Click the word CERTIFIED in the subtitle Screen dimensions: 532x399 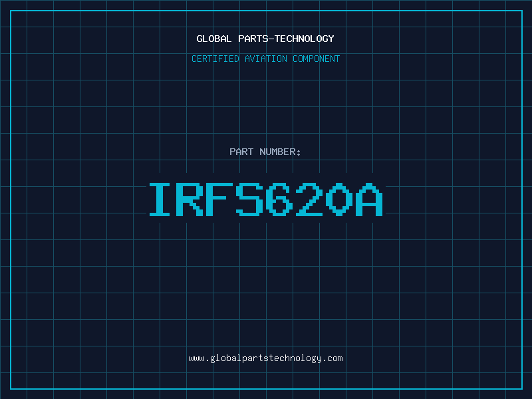(x=215, y=59)
